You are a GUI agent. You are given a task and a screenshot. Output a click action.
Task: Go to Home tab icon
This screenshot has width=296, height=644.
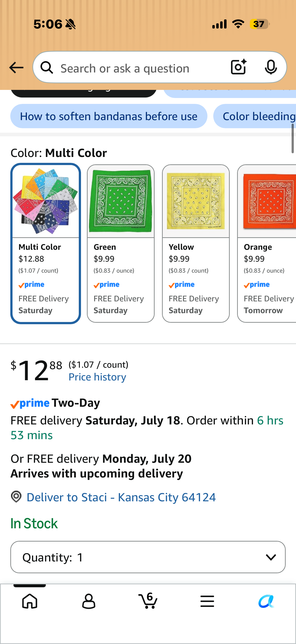30,601
